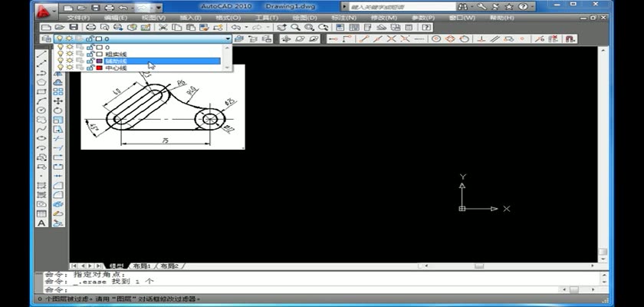Click the Help question mark toolbar icon
This screenshot has width=644, height=307.
426,27
